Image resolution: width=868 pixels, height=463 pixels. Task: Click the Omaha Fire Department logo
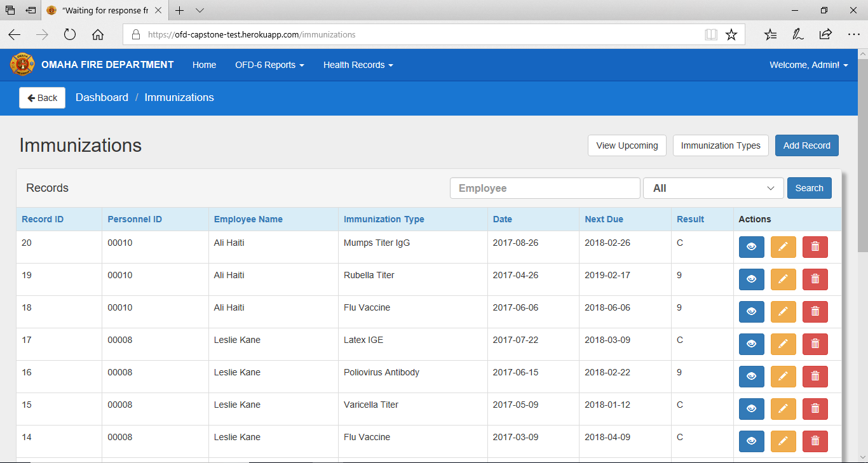tap(22, 65)
